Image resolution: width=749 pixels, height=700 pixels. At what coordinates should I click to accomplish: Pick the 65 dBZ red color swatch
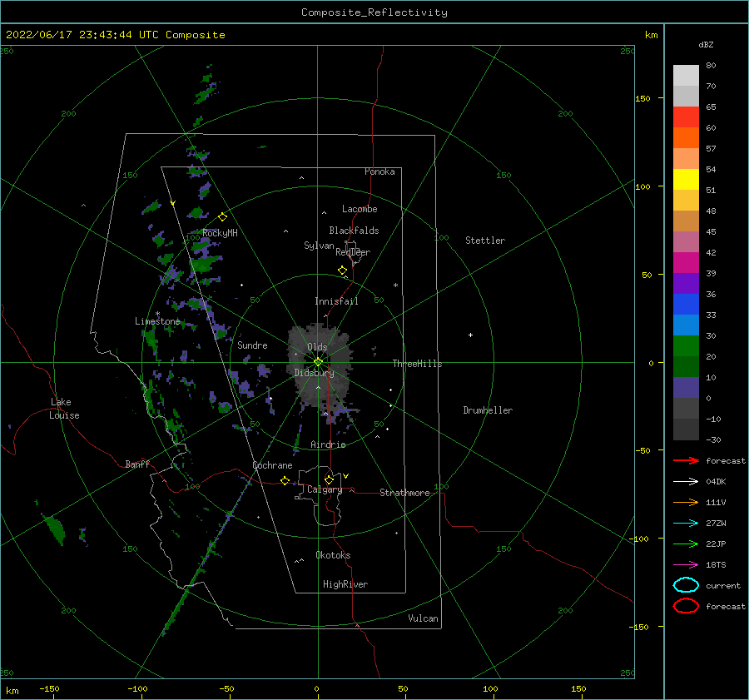tap(686, 117)
